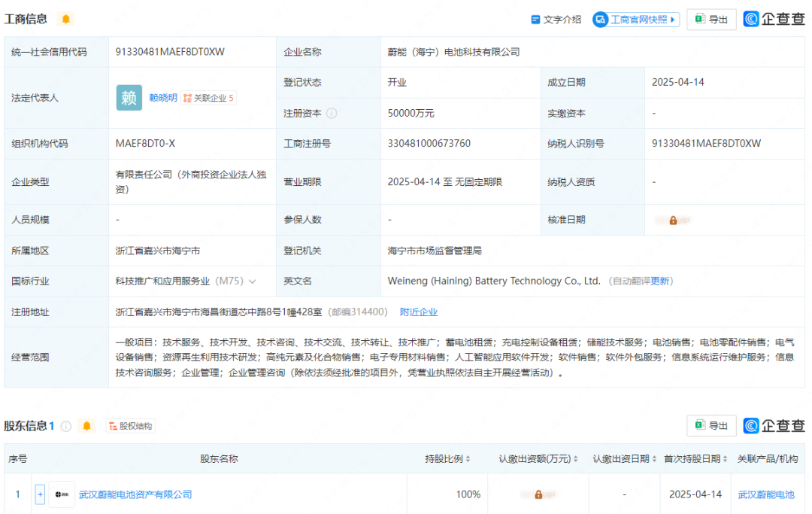Export 工商信息 with the top 导出 button
This screenshot has width=812, height=514.
click(x=711, y=20)
